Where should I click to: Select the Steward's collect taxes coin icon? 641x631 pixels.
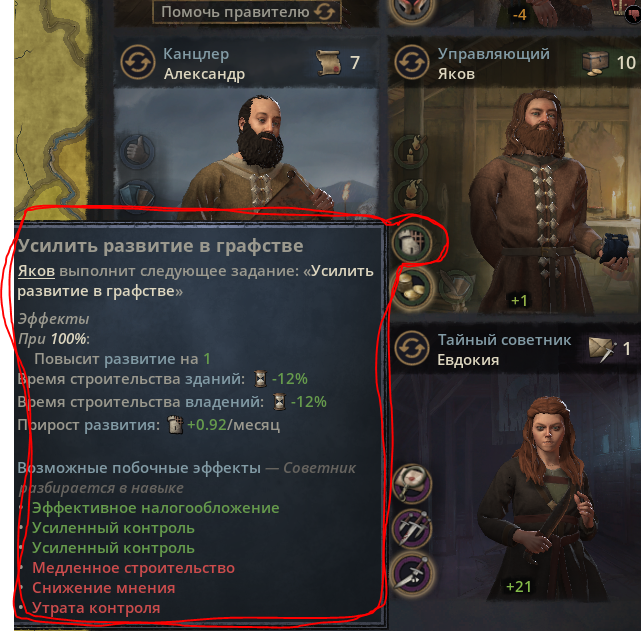coord(412,288)
